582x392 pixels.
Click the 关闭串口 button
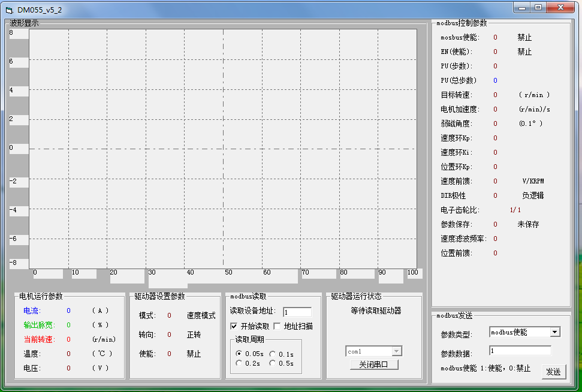[x=374, y=364]
